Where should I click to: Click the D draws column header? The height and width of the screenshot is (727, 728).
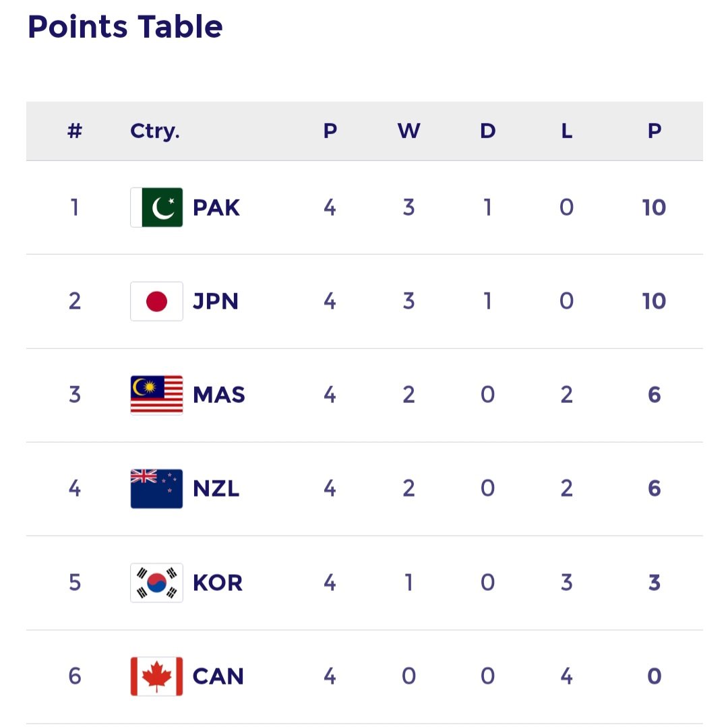488,131
